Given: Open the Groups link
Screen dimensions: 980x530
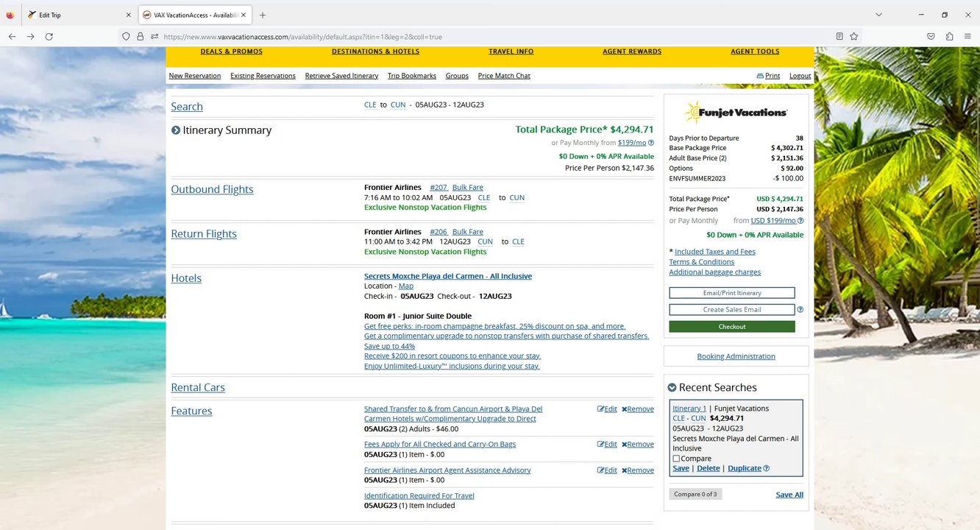Looking at the screenshot, I should coord(457,76).
